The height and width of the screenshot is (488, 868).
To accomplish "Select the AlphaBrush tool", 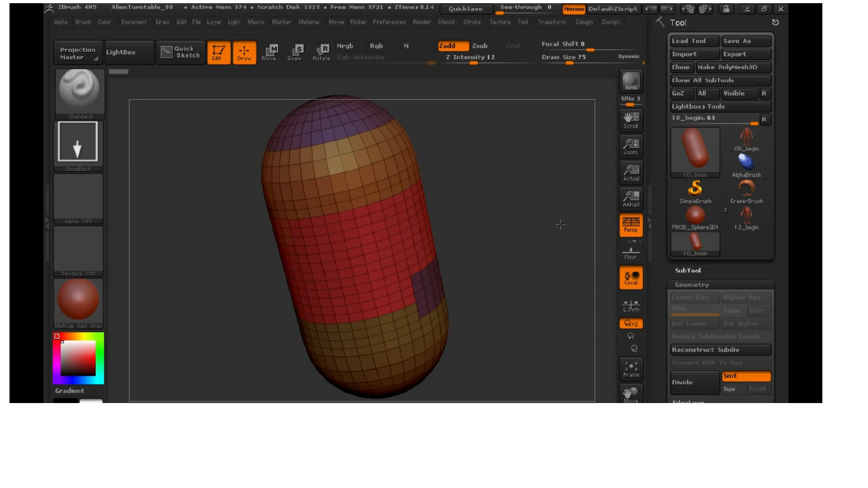I will 746,166.
